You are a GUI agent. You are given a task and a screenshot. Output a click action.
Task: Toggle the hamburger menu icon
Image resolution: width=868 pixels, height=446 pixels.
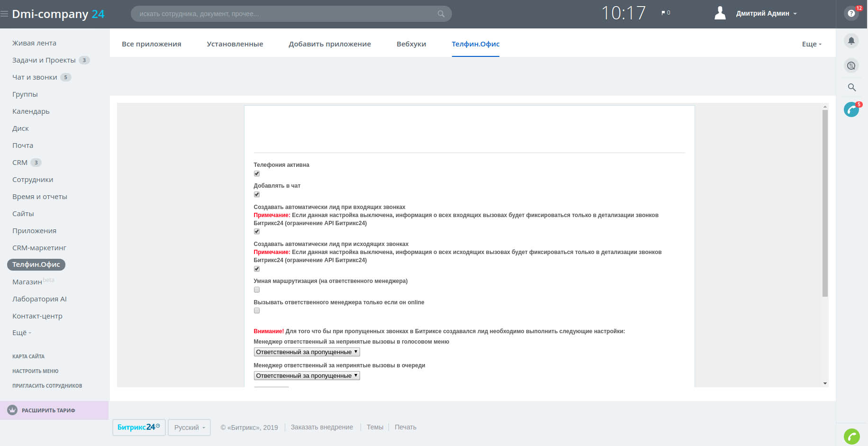[4, 14]
